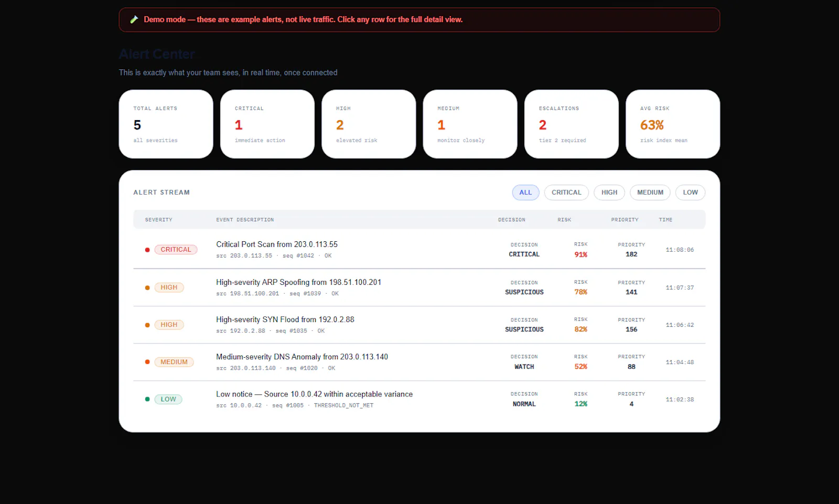The width and height of the screenshot is (839, 504).
Task: Click the HIGH badge on the SYN Flood row
Action: pyautogui.click(x=169, y=325)
